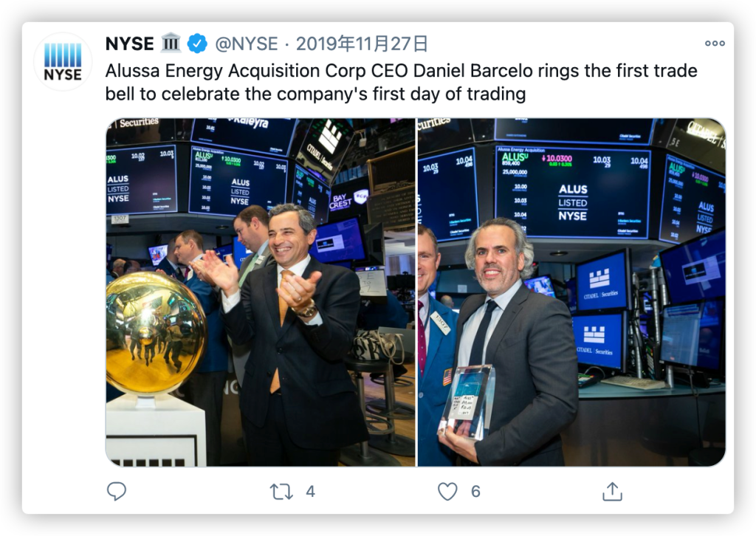Click the like count of 6
Viewport: 756px width, 536px height.
(x=475, y=491)
